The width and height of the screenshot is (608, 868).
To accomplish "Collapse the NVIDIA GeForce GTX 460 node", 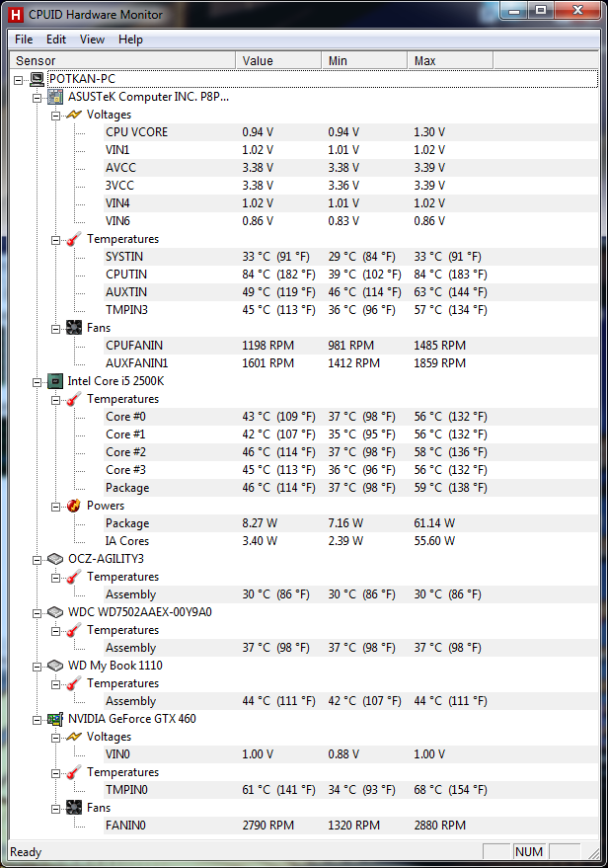I will 38,720.
